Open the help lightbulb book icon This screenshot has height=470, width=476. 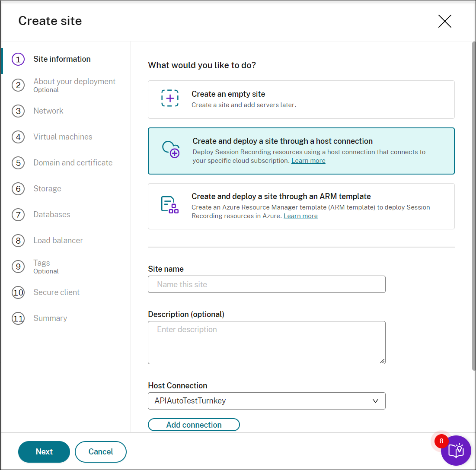point(456,451)
